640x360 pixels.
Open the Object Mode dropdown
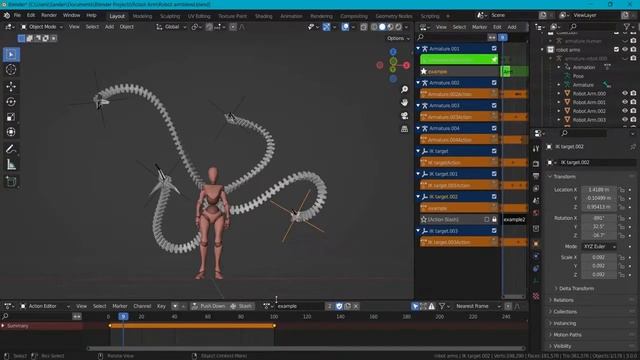point(42,27)
